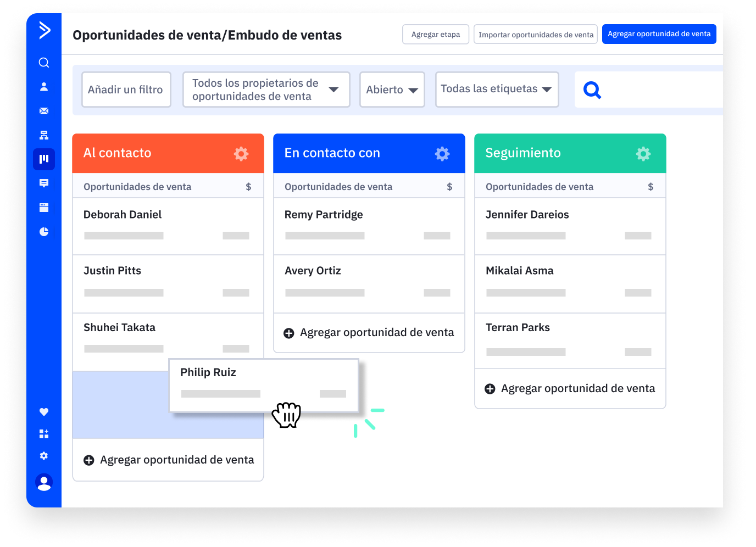Screen dimensions: 756x547
Task: Click 'En contacto con' stage title
Action: point(332,153)
